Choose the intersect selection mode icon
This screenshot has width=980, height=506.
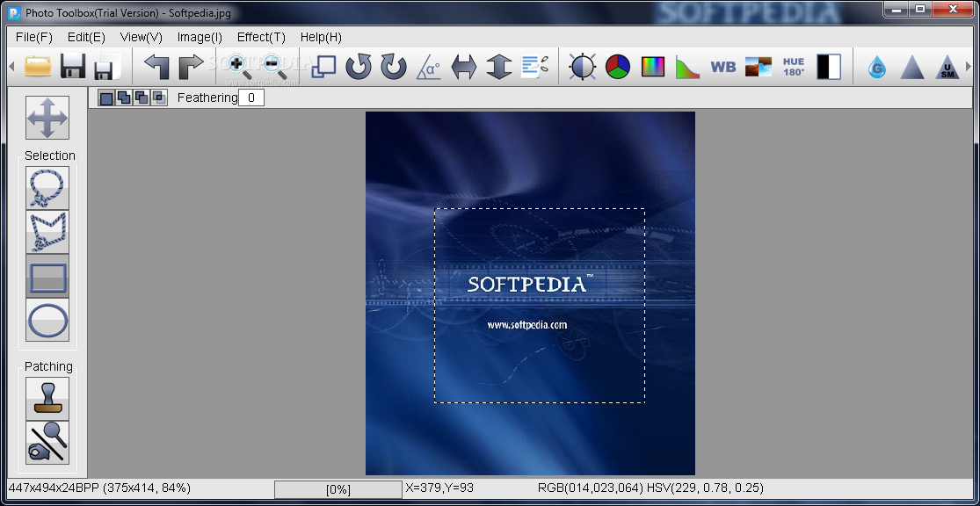pos(159,98)
